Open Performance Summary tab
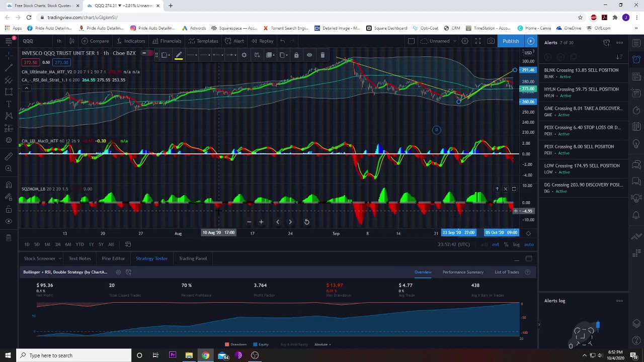The width and height of the screenshot is (644, 362). pos(463,273)
